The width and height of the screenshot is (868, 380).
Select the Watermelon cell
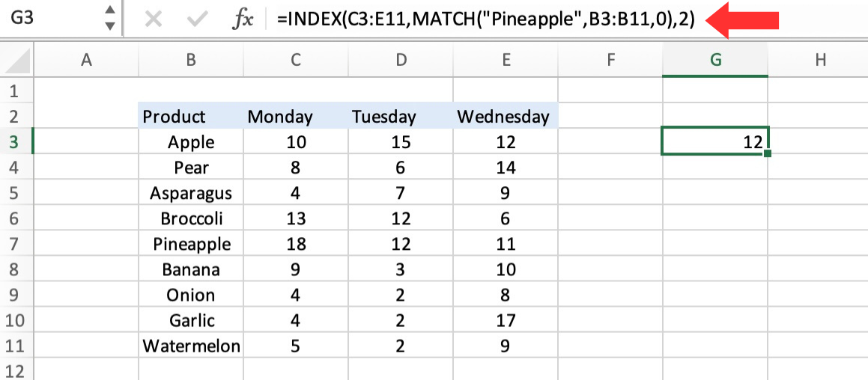tap(191, 346)
